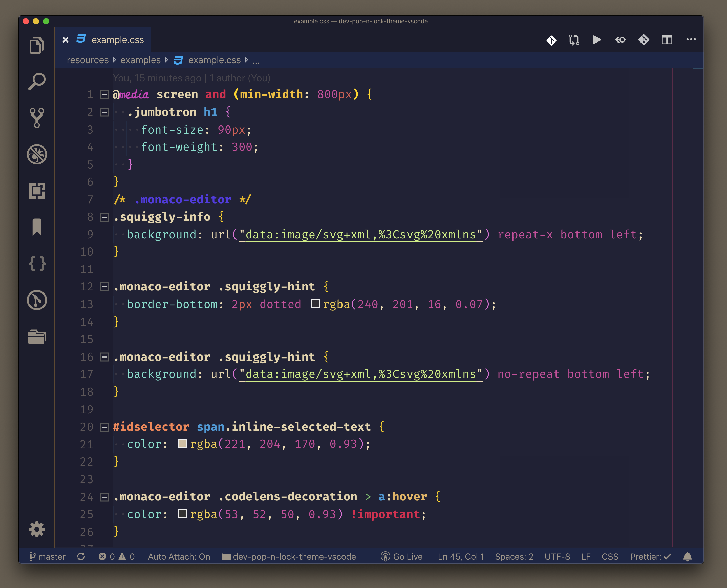Screen dimensions: 727x588
Task: Collapse the .squiggly-info rule on line 8
Action: [x=105, y=217]
